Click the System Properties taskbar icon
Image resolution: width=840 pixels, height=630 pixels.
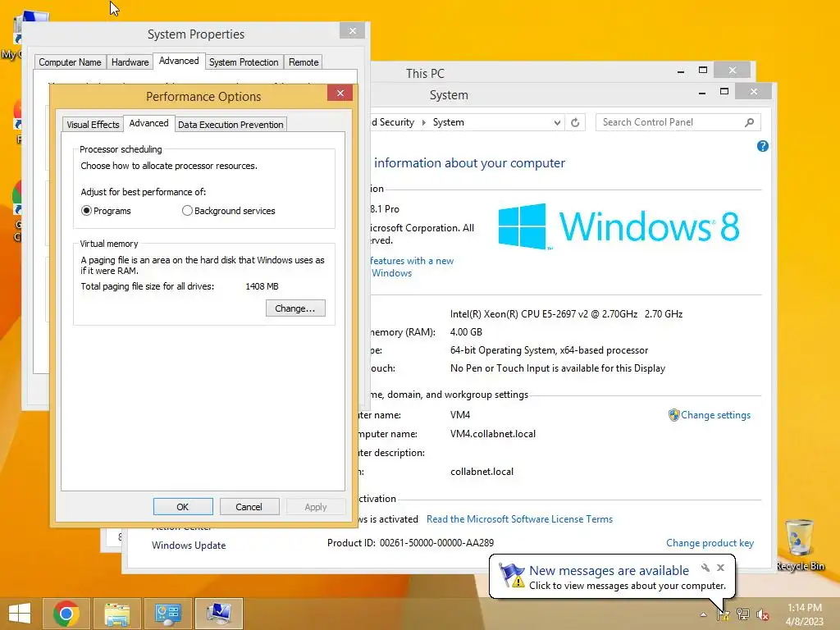pyautogui.click(x=219, y=614)
